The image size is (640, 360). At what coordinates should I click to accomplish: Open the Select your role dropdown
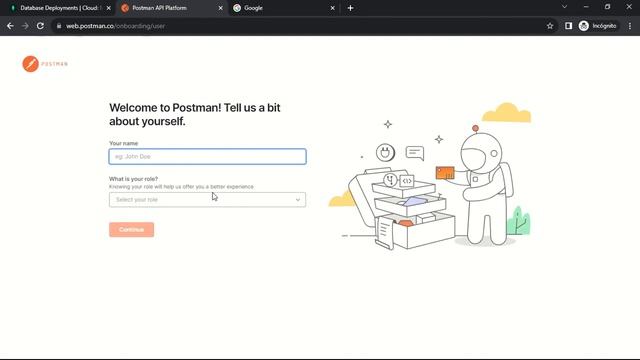(x=207, y=200)
